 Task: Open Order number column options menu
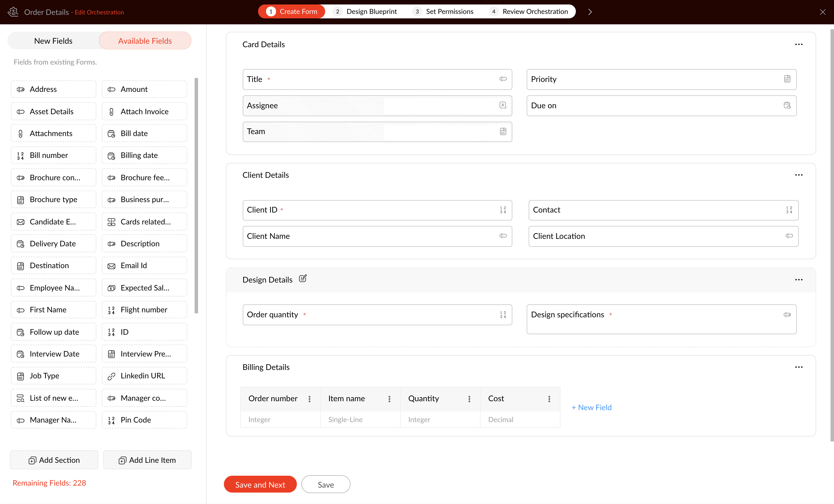tap(309, 399)
